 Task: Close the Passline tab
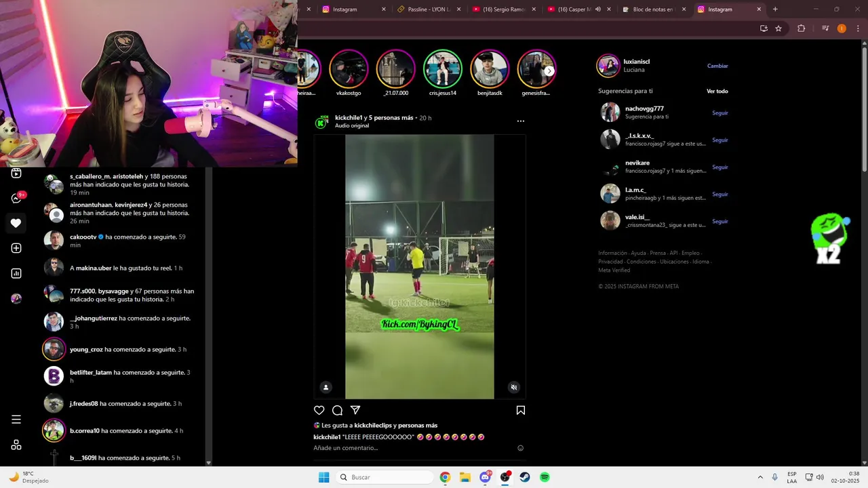click(x=459, y=9)
